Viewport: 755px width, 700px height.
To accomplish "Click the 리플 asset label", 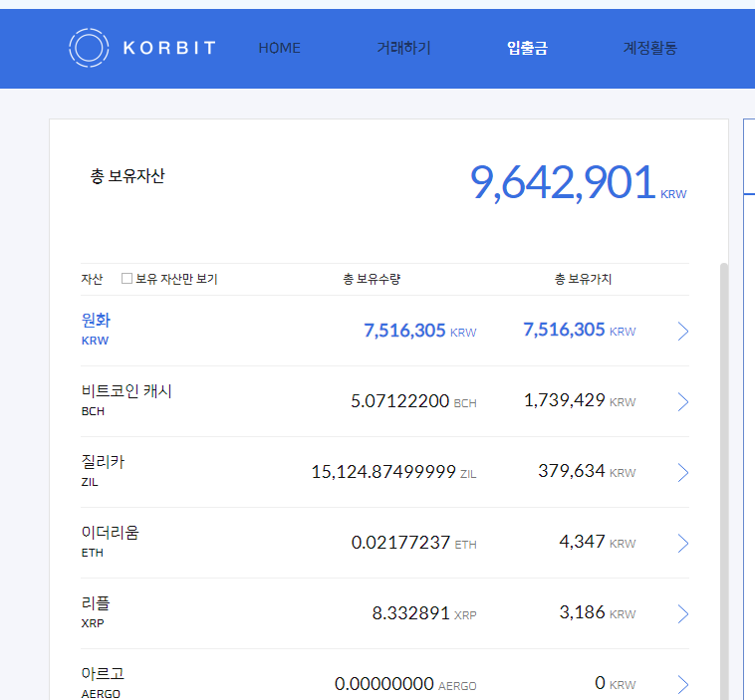I will 96,603.
